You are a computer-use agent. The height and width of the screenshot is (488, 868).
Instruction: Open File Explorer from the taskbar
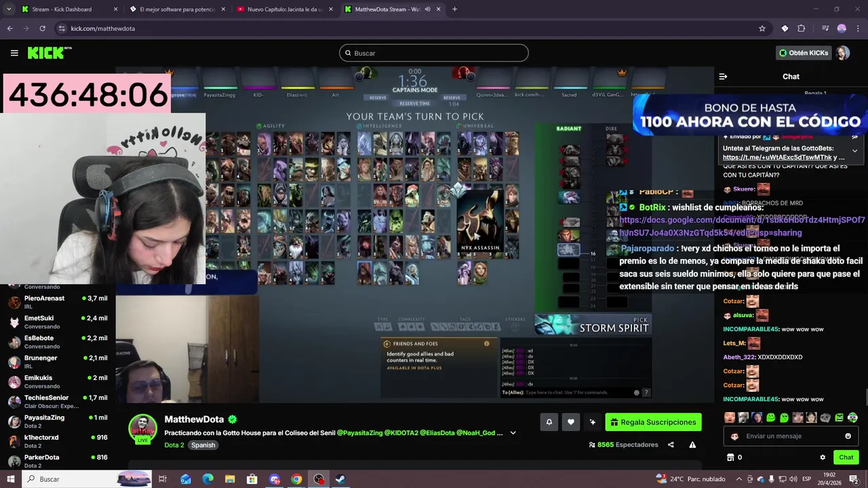click(230, 479)
